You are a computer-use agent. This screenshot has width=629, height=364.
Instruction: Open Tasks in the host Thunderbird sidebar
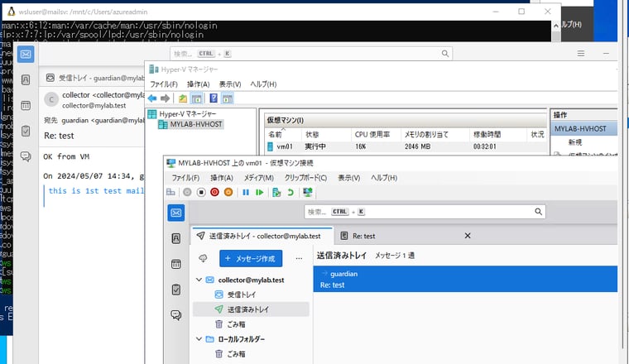[26, 131]
